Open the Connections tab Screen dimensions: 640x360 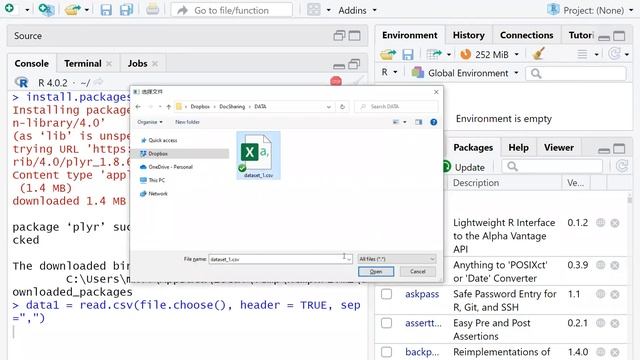pyautogui.click(x=527, y=36)
